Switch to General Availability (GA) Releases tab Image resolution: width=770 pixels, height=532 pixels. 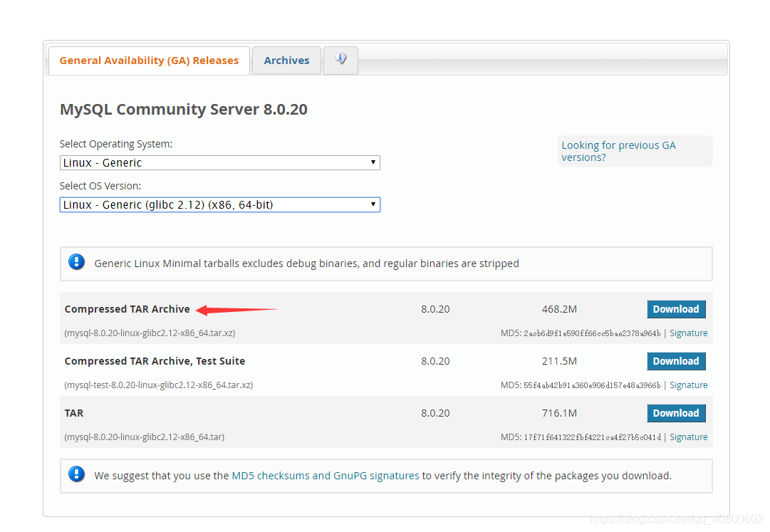coord(150,61)
